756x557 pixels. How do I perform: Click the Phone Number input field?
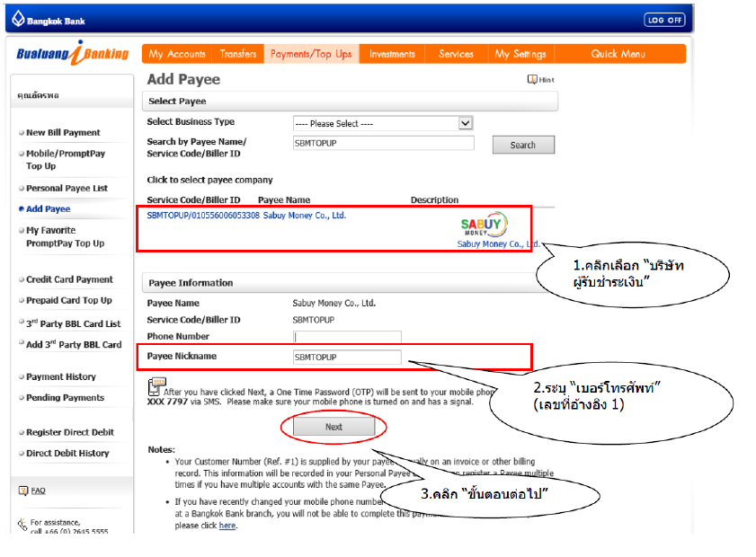coord(347,337)
